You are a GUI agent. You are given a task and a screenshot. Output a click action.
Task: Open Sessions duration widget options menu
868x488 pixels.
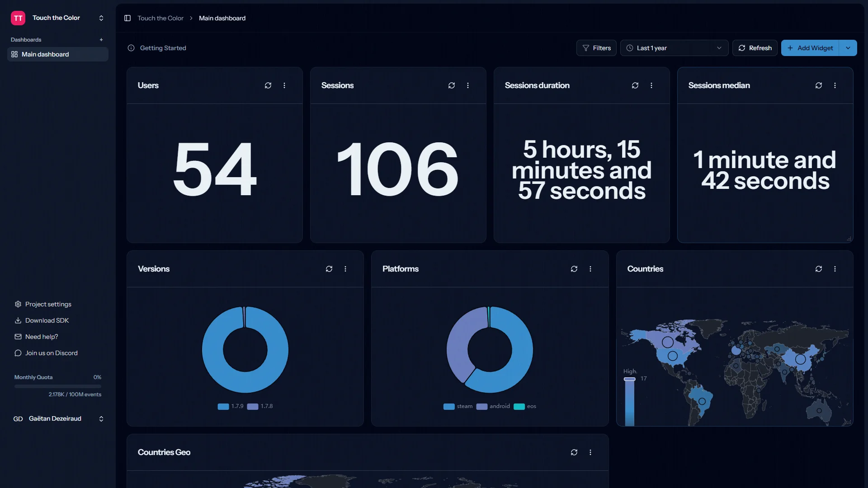[651, 85]
